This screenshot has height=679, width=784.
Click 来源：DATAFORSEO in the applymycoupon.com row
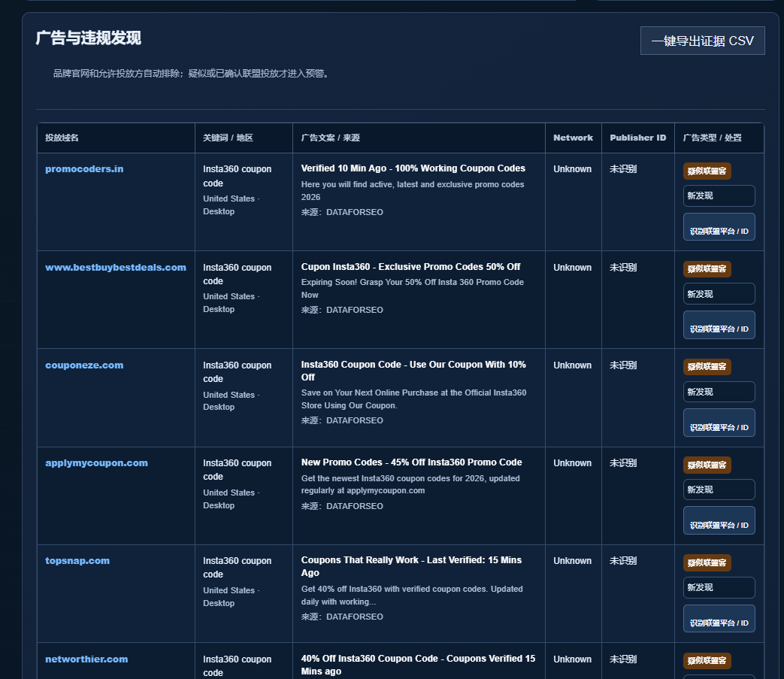[342, 506]
